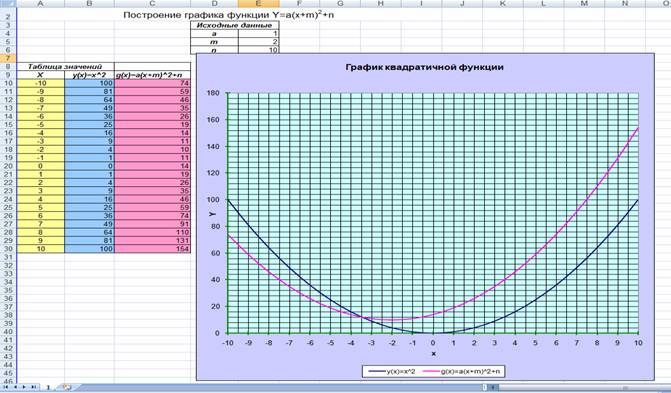Open sheet tab 1

click(x=48, y=387)
